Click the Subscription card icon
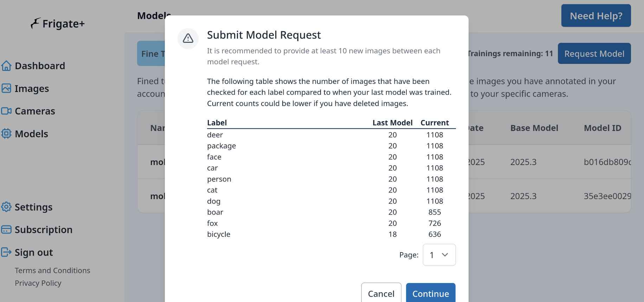Image resolution: width=644 pixels, height=302 pixels. (x=6, y=229)
